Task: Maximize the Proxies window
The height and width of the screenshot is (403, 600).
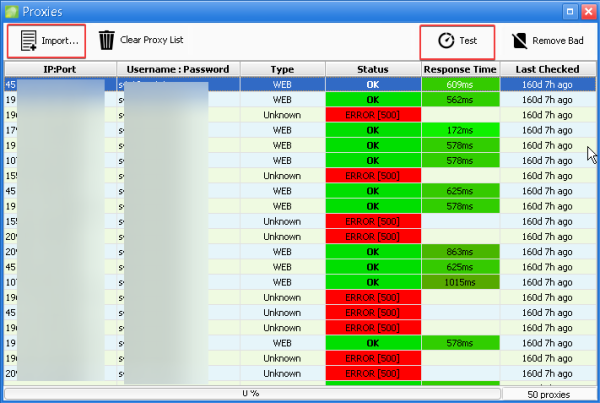Action: 570,11
